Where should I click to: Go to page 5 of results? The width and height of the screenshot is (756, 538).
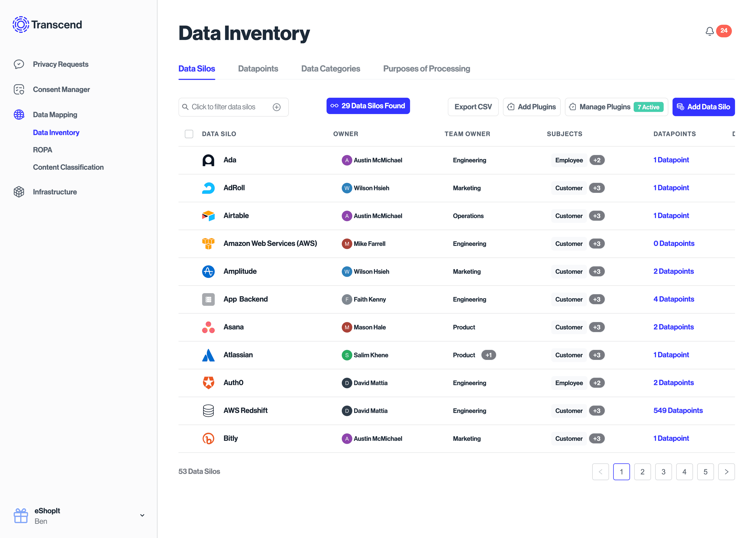tap(705, 472)
